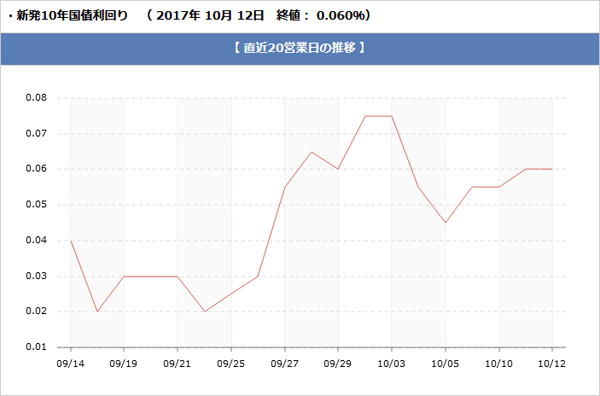Click the 09/19 x-axis date label
The width and height of the screenshot is (600, 396).
pos(123,363)
